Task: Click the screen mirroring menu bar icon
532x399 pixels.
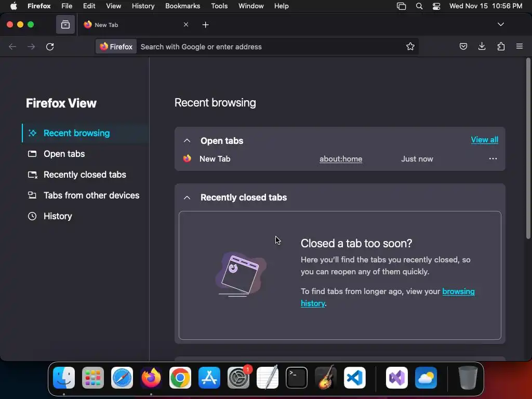Action: [401, 6]
